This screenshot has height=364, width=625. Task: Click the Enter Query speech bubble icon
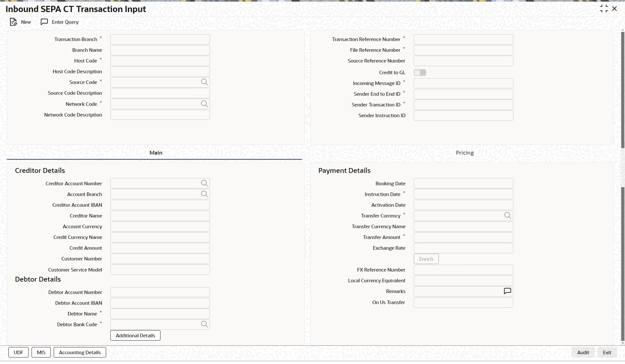click(44, 22)
